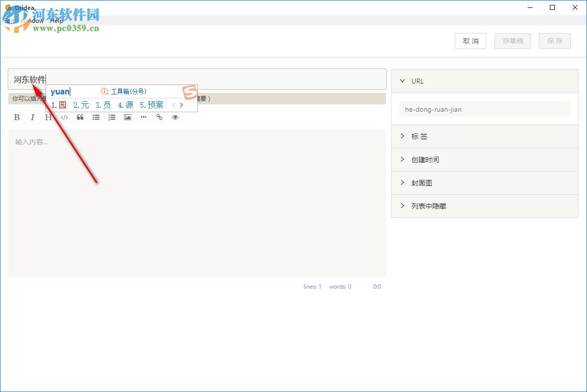Open the Sogou input method panel icon

tap(191, 92)
